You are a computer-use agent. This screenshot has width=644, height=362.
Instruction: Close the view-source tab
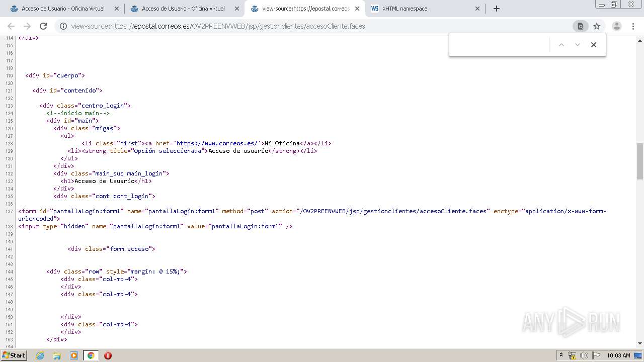pyautogui.click(x=357, y=9)
